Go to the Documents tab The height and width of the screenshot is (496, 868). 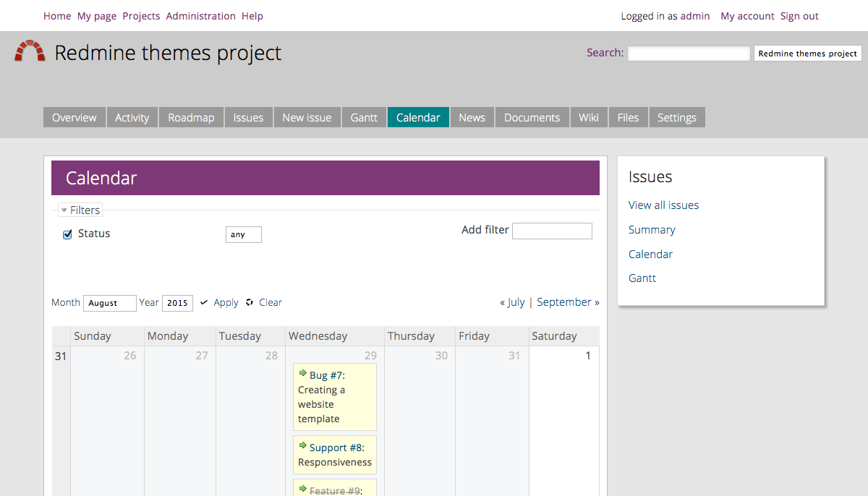point(532,117)
